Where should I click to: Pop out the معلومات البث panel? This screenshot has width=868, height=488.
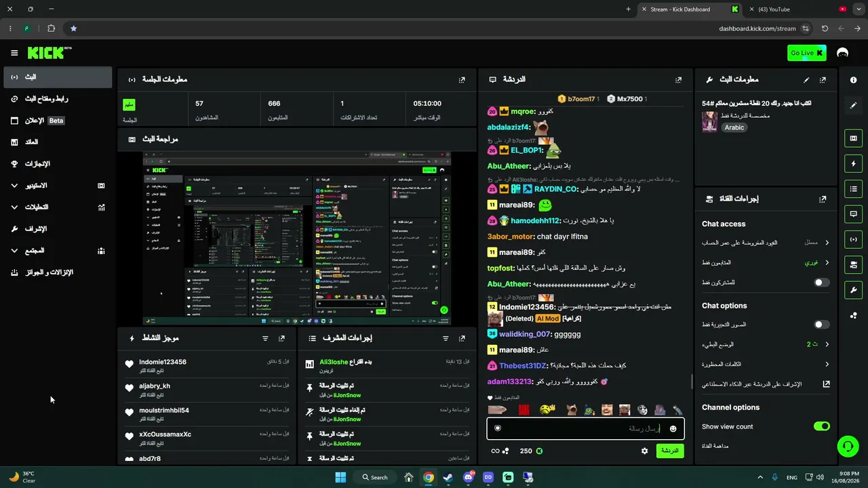pos(823,79)
